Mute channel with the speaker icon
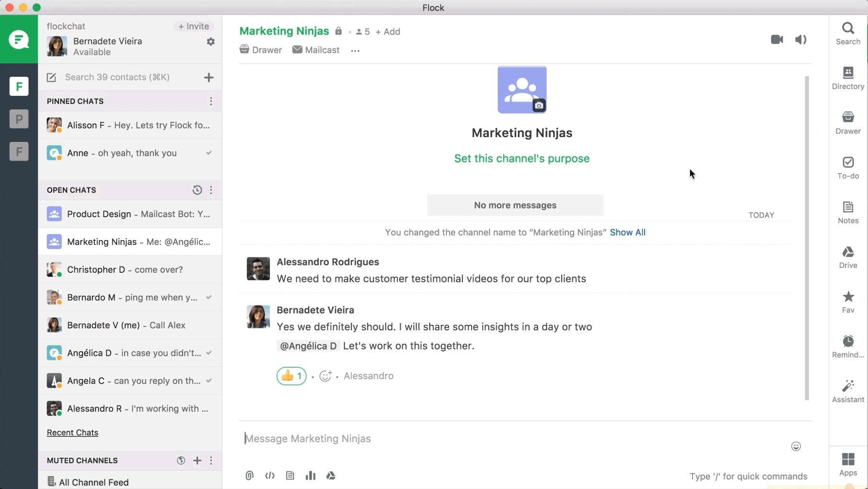The image size is (868, 489). pyautogui.click(x=801, y=39)
